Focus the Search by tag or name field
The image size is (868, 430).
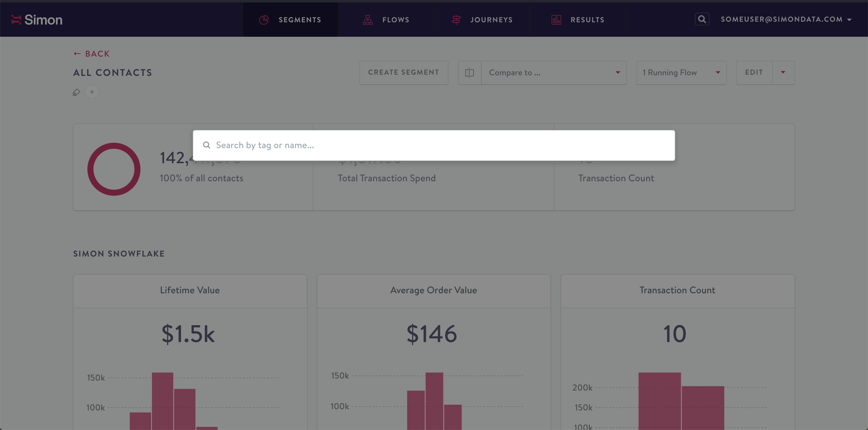(438, 145)
